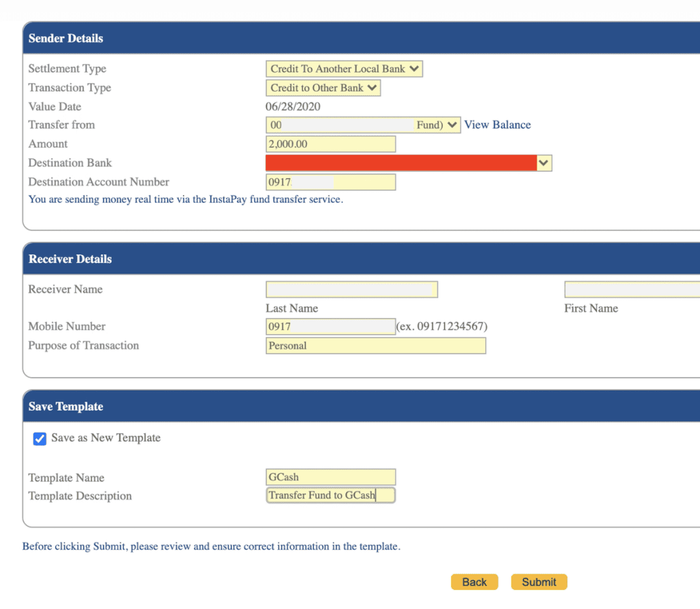Focus the Purpose of Transaction field

[x=375, y=346]
